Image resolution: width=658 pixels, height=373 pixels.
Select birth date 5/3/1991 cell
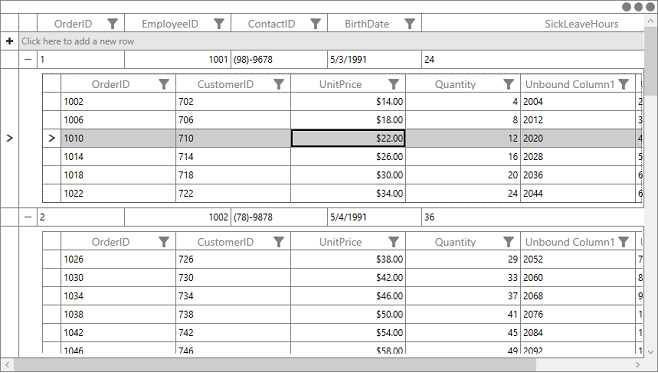pyautogui.click(x=374, y=60)
